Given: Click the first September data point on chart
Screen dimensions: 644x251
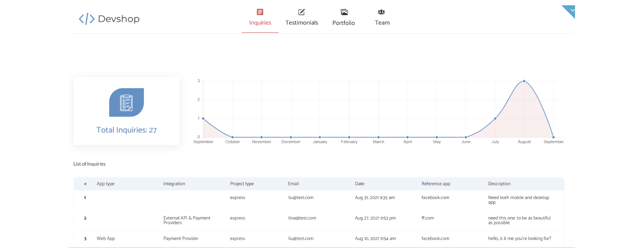Looking at the screenshot, I should (x=203, y=118).
